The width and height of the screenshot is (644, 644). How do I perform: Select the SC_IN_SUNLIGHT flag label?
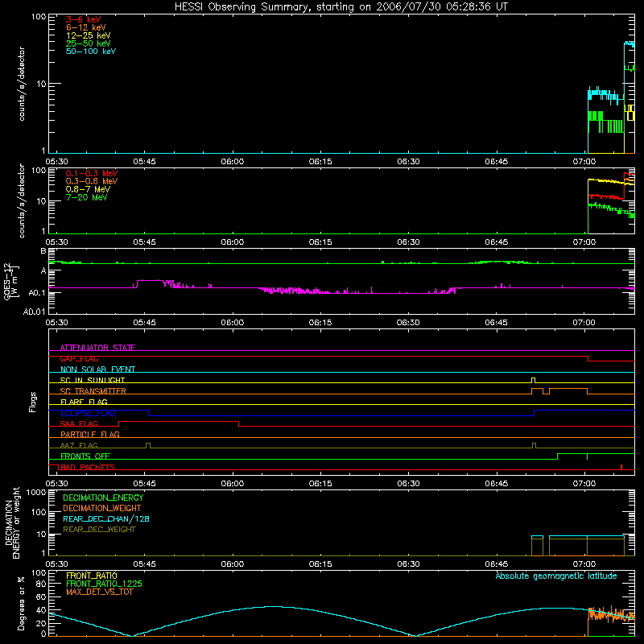click(x=93, y=380)
